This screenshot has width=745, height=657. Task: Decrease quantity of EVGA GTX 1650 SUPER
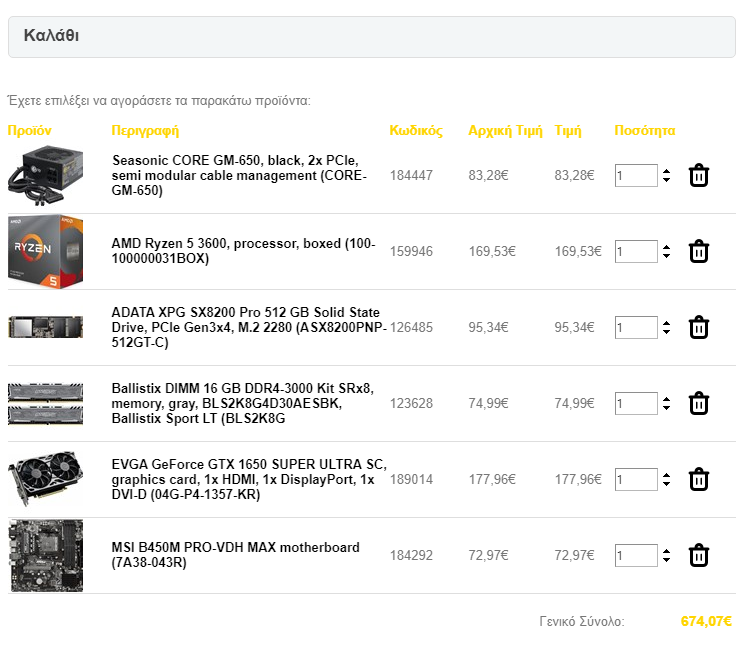point(666,484)
